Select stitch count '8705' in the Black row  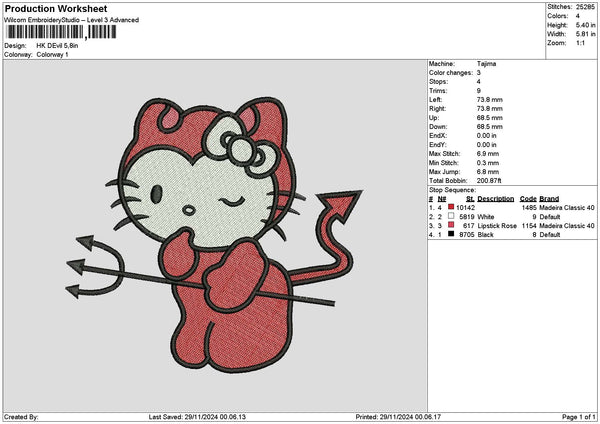pyautogui.click(x=467, y=235)
